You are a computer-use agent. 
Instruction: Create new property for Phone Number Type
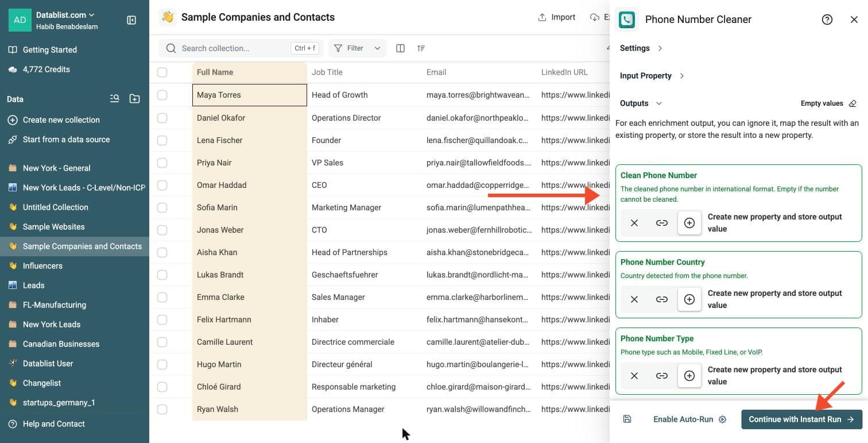click(689, 376)
